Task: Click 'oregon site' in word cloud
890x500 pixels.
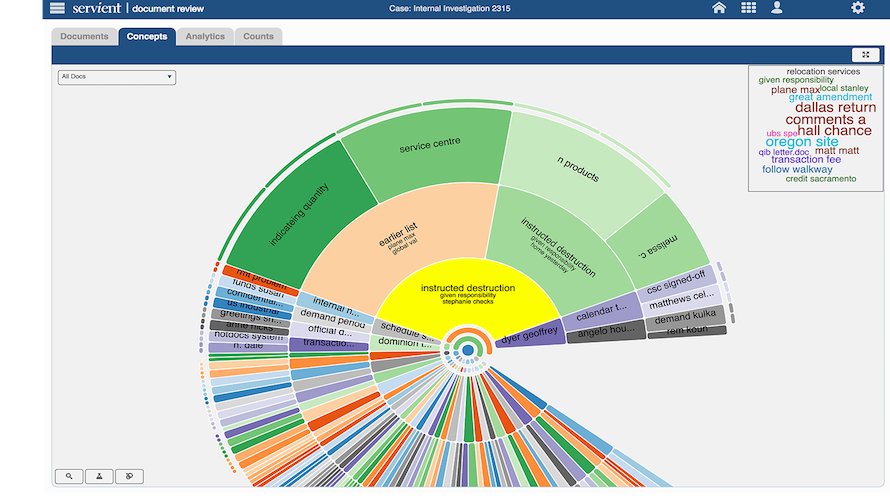Action: (801, 142)
